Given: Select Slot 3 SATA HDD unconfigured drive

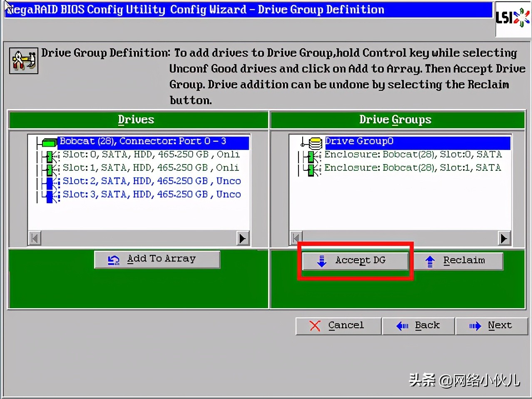Looking at the screenshot, I should click(152, 195).
